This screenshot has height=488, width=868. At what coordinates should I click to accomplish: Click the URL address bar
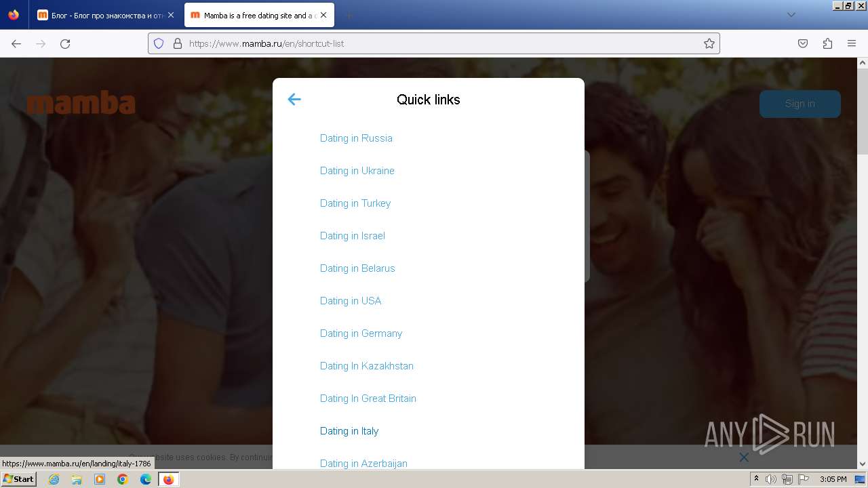434,43
